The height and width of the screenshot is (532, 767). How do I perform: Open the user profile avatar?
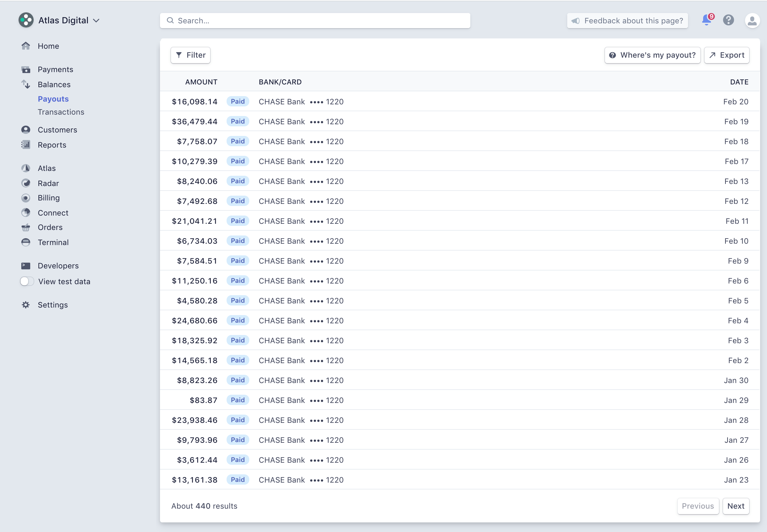point(752,21)
